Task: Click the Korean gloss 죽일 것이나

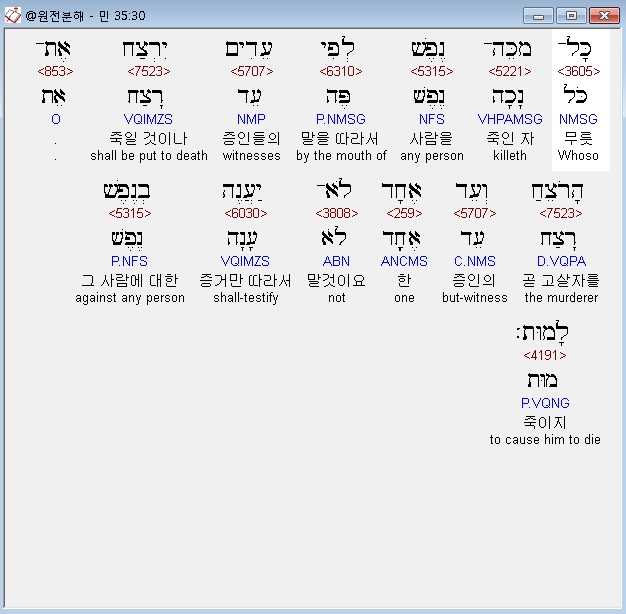Action: (149, 138)
